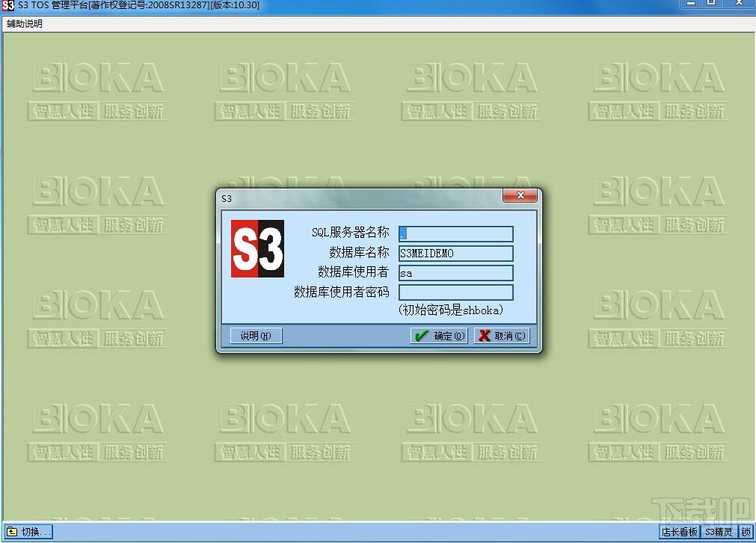Image resolution: width=756 pixels, height=543 pixels.
Task: Click the green checkmark icon on 确定
Action: pyautogui.click(x=422, y=336)
